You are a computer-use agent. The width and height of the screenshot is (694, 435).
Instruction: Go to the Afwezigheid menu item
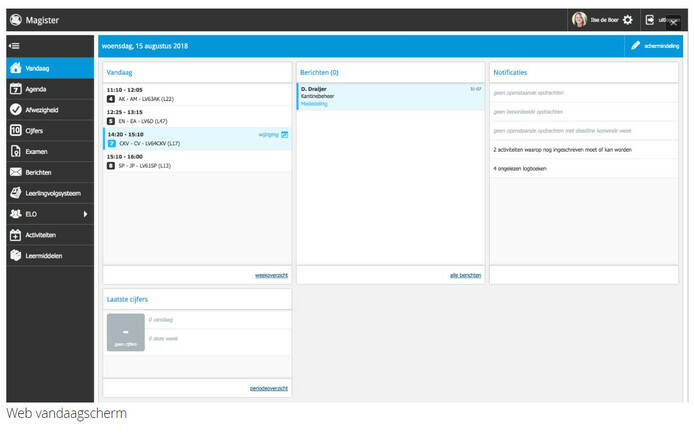coord(50,110)
